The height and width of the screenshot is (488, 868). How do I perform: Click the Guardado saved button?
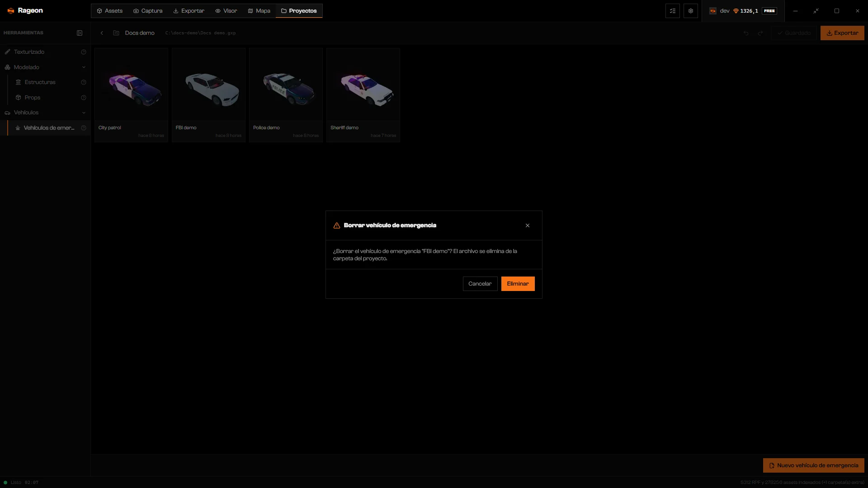(x=794, y=33)
